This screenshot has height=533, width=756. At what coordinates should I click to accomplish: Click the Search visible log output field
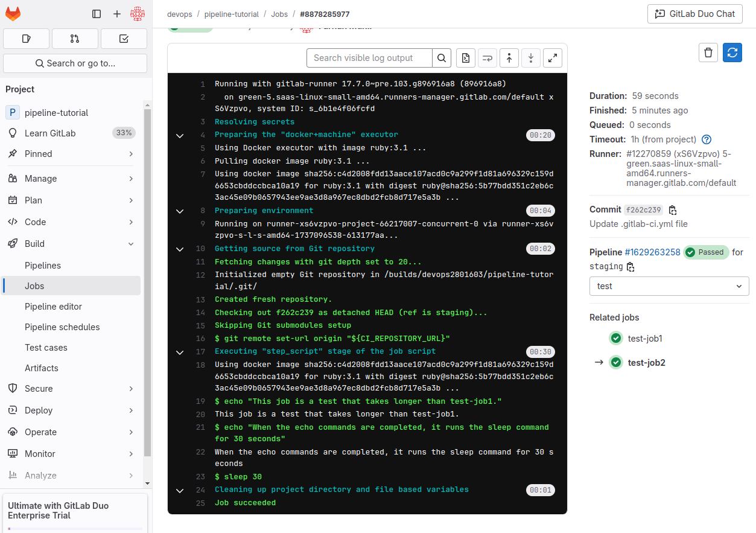[369, 58]
